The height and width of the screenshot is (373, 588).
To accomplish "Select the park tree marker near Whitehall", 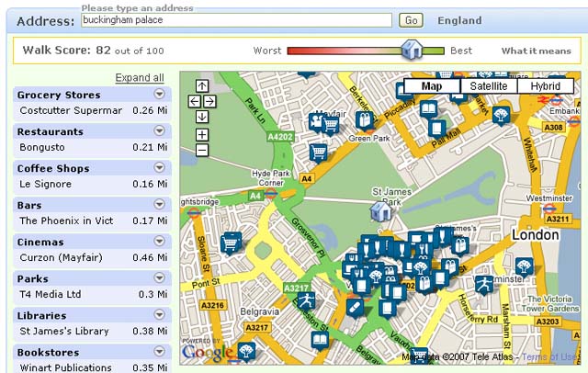I will tap(501, 116).
